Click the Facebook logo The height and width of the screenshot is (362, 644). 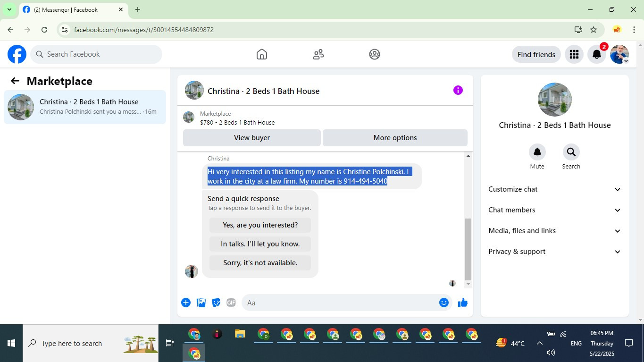(17, 54)
